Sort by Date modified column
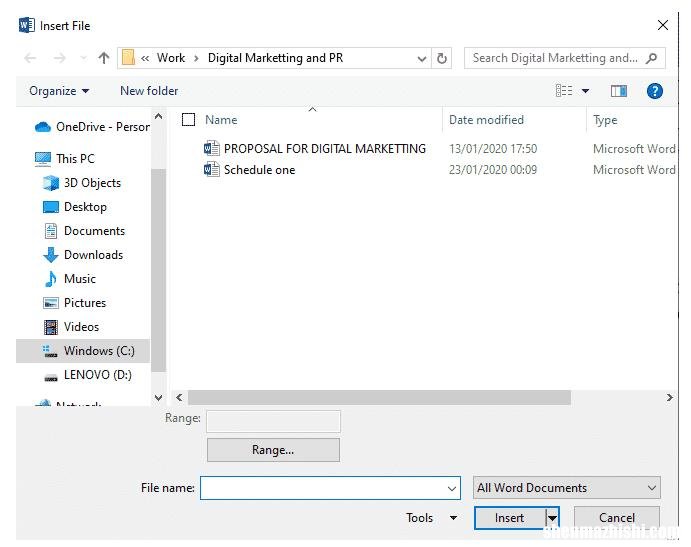Screen dimensions: 691x547 click(x=486, y=120)
